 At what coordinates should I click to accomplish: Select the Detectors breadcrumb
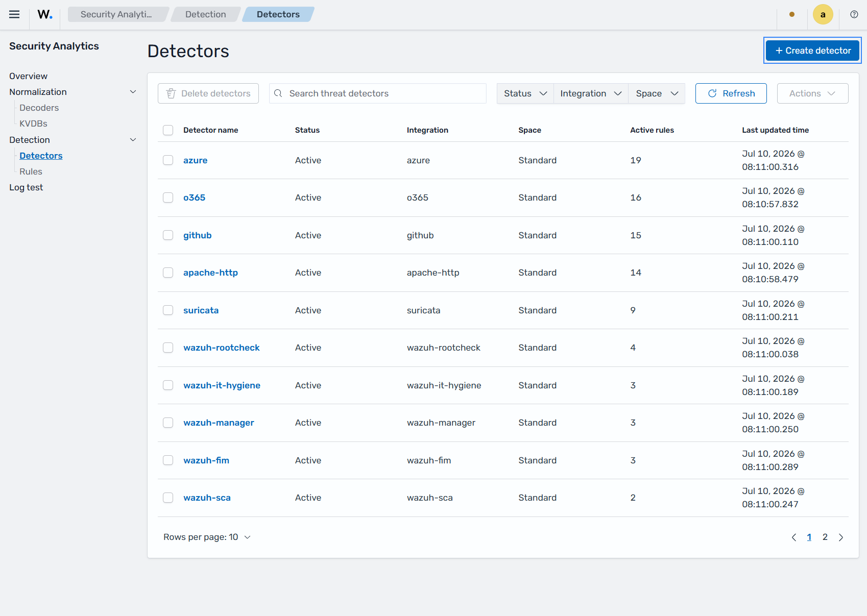(x=278, y=14)
